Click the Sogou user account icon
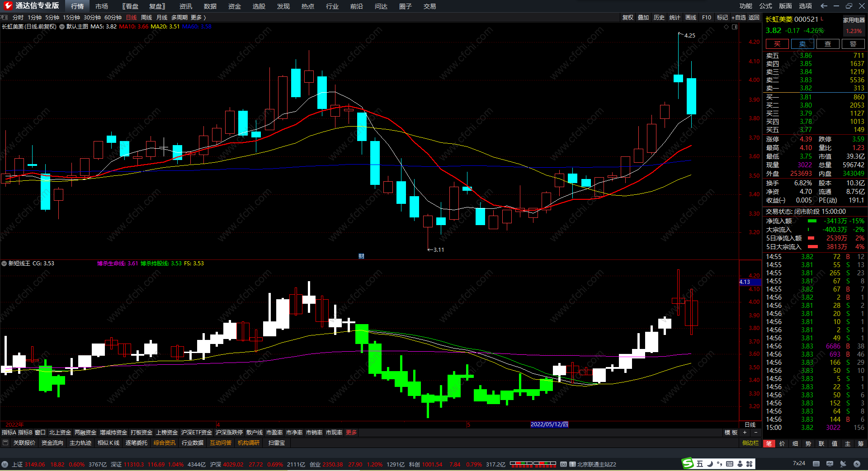868x471 pixels. coord(740,464)
